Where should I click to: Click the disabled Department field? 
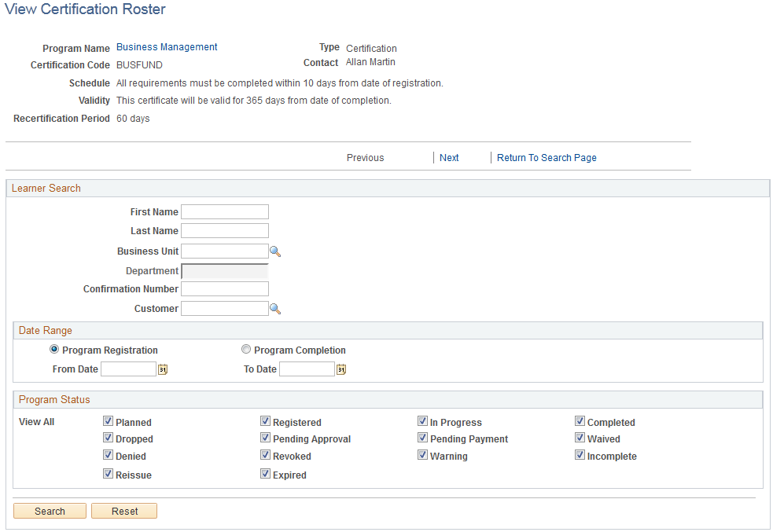(x=225, y=271)
